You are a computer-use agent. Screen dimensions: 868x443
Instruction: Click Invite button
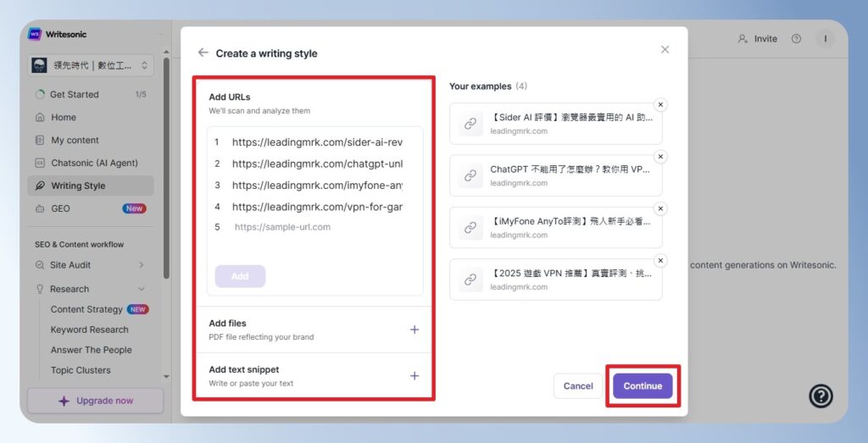click(758, 39)
